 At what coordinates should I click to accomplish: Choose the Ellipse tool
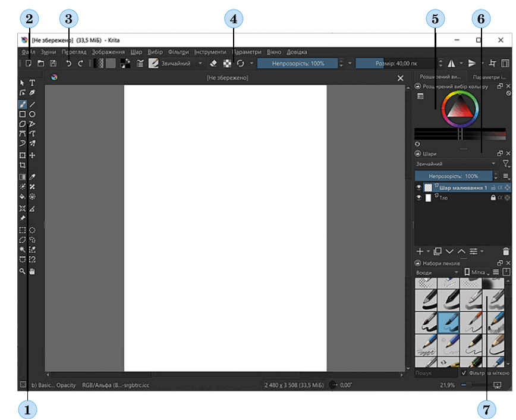click(x=32, y=114)
